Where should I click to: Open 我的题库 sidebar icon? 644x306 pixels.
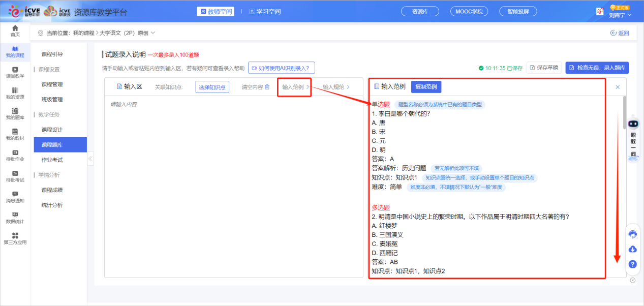pyautogui.click(x=15, y=113)
